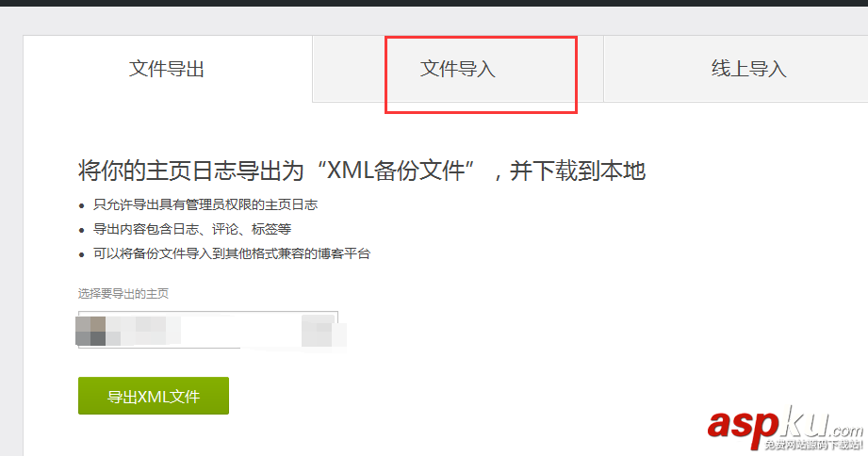The image size is (868, 456).
Task: Click the 选择要导出的主页 label
Action: pyautogui.click(x=123, y=293)
